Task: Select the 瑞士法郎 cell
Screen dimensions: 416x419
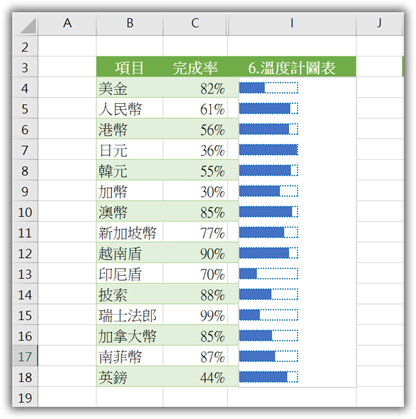Action: [130, 315]
